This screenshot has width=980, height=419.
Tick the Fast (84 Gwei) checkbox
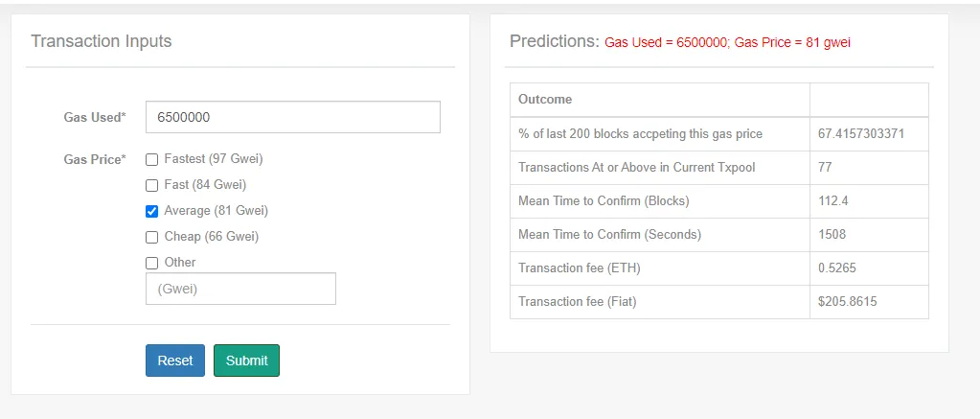point(152,186)
